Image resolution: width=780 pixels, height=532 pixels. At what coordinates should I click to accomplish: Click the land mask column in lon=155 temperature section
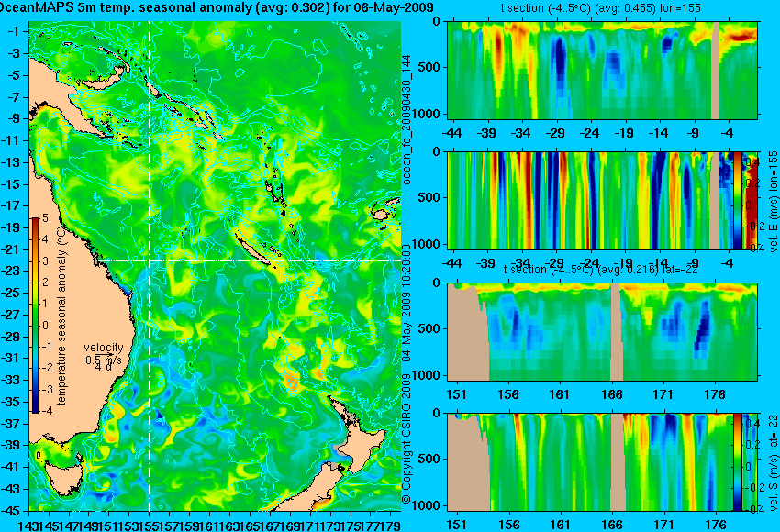[x=716, y=70]
